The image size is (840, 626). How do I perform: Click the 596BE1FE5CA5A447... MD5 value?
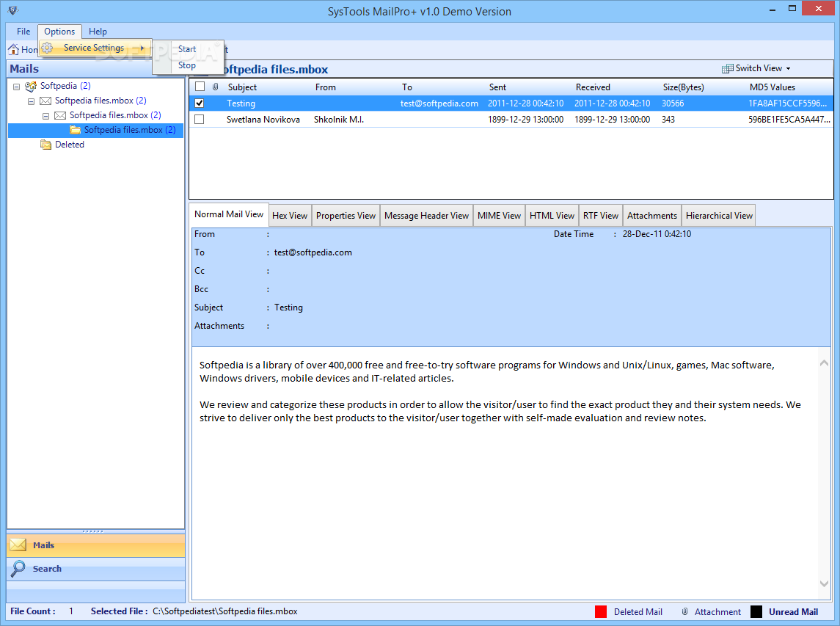(789, 119)
